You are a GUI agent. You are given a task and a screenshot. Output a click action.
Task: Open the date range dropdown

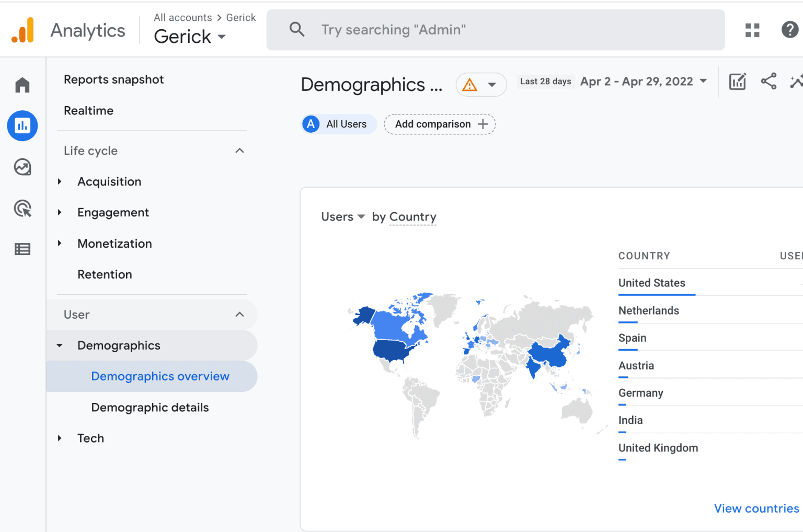click(x=643, y=82)
